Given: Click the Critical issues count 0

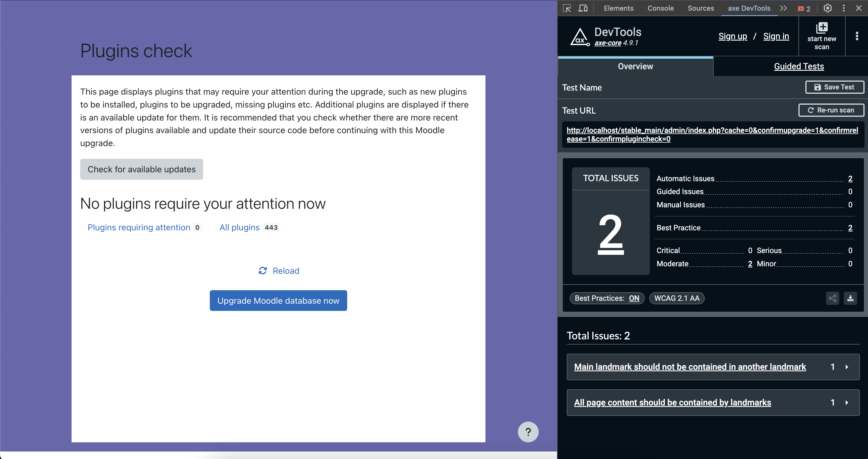Looking at the screenshot, I should pyautogui.click(x=750, y=250).
